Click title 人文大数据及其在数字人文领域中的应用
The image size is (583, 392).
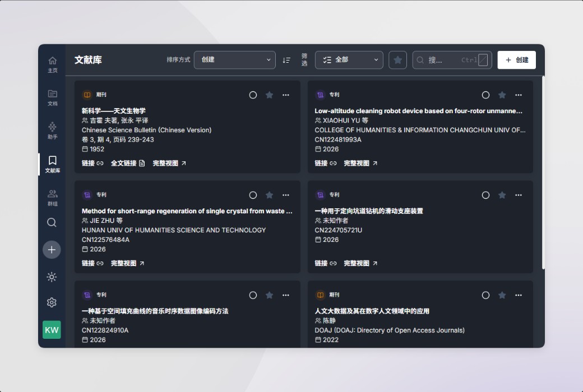[372, 311]
